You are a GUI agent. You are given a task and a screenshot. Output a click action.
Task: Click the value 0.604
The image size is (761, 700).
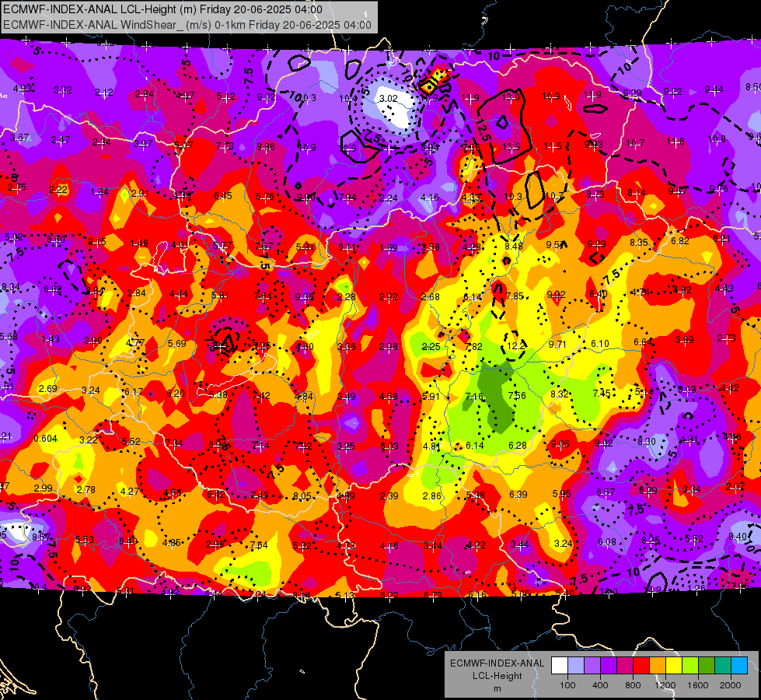tap(46, 439)
